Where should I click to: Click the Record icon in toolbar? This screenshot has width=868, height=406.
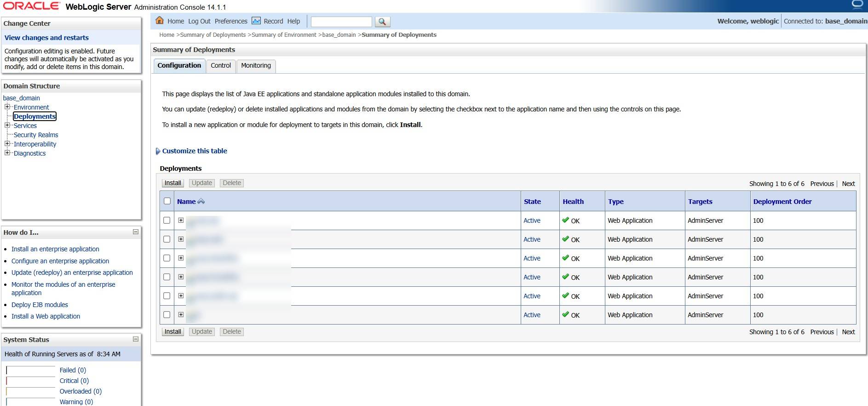point(256,21)
